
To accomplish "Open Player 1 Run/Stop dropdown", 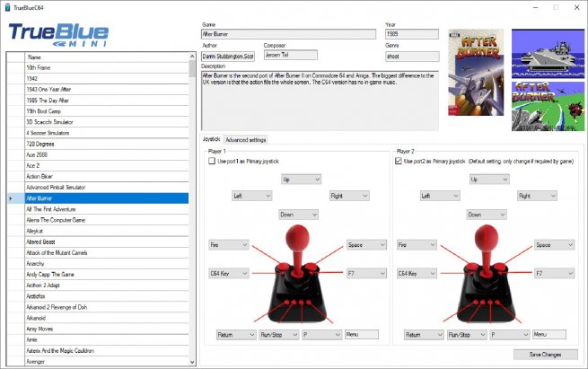I will click(x=279, y=335).
